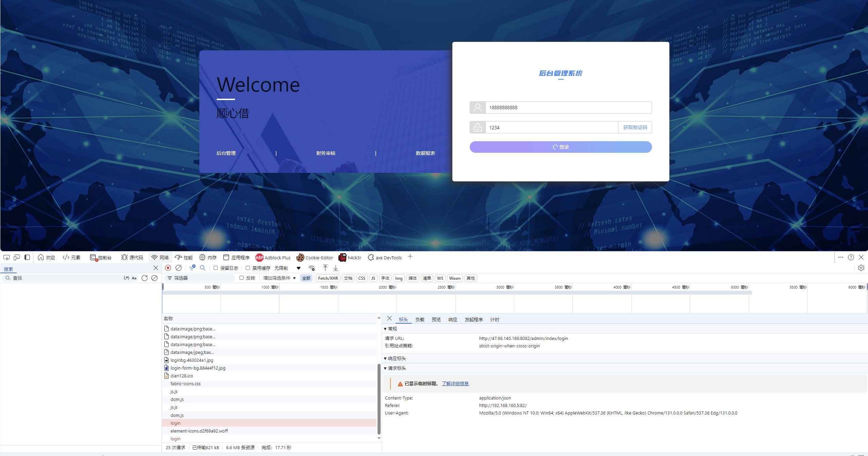Open the 负载 request tab
Viewport: 868px width, 456px height.
pyautogui.click(x=420, y=320)
